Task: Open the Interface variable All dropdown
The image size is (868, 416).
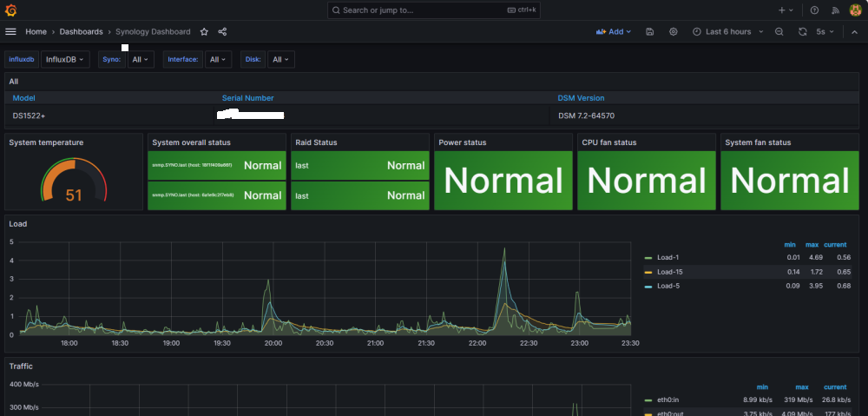Action: pyautogui.click(x=218, y=59)
